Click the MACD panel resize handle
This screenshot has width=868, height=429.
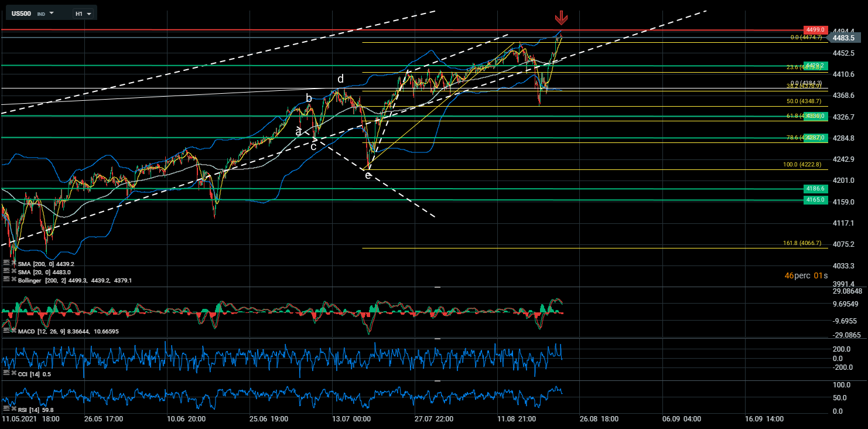(x=438, y=287)
